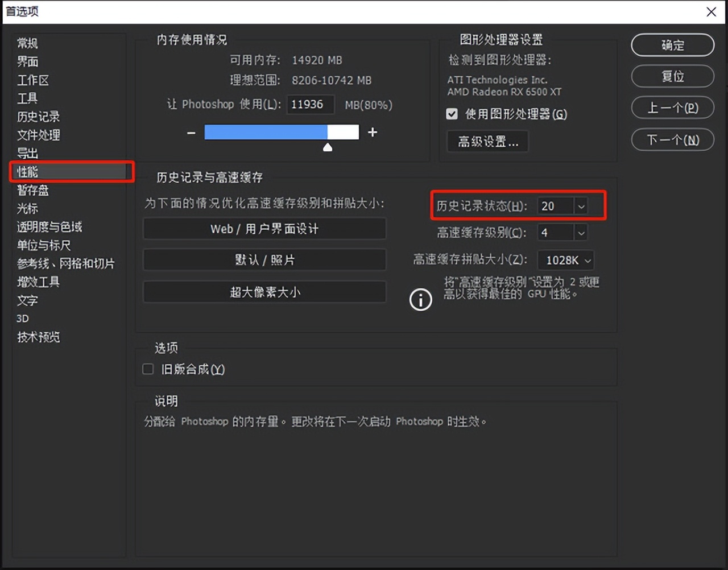Open the 历史记录状态 dropdown

[x=581, y=206]
